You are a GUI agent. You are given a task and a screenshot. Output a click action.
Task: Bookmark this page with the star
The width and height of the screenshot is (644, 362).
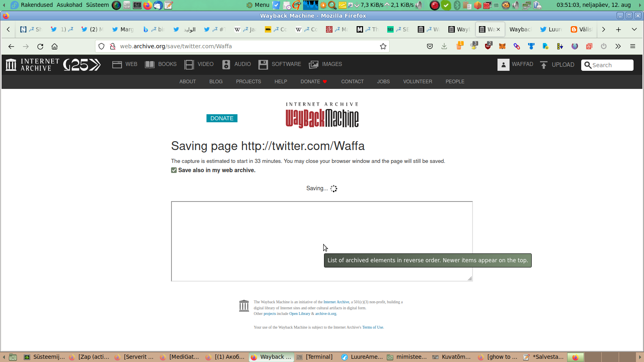(383, 46)
